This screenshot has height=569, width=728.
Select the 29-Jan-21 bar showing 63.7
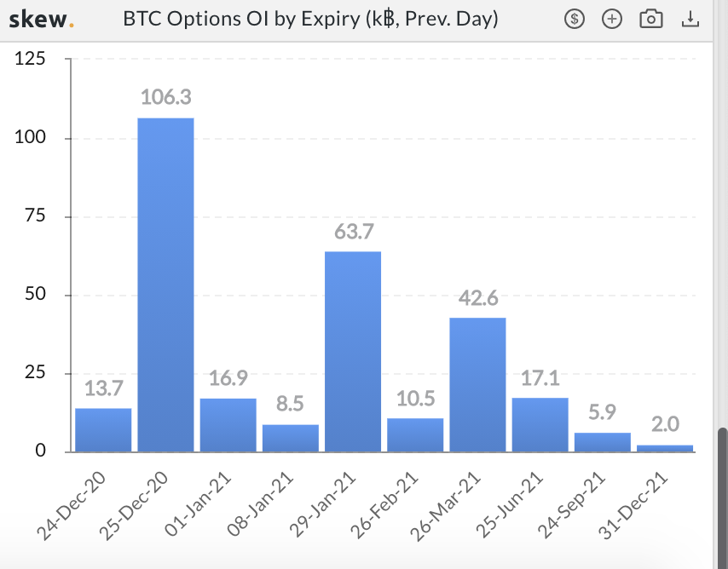tap(353, 351)
